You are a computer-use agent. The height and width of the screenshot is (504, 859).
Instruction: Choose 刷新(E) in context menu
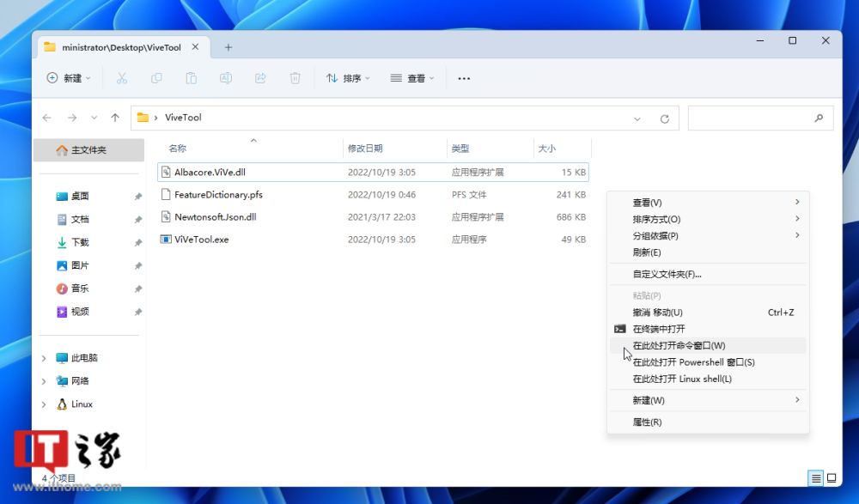pos(708,252)
